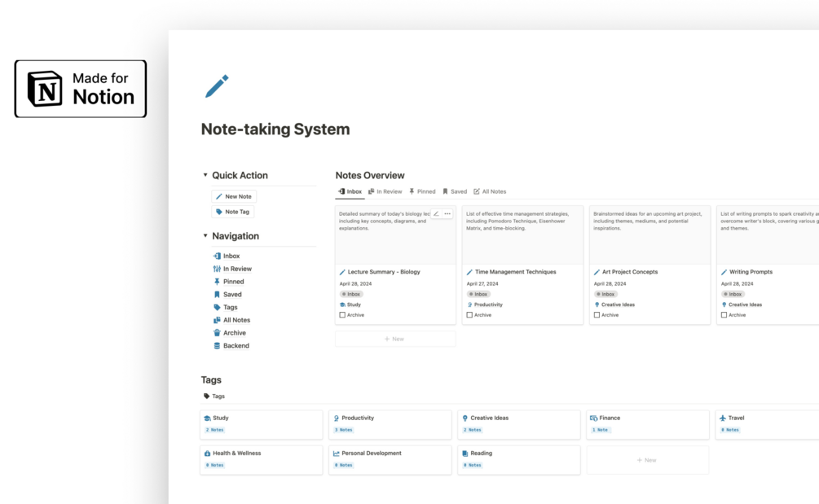Click the Notion logo in the badge
This screenshot has height=504, width=819.
pos(45,89)
